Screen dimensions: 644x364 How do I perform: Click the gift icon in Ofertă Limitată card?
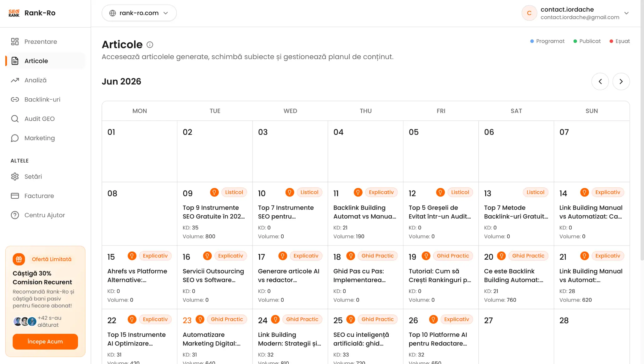click(x=19, y=259)
